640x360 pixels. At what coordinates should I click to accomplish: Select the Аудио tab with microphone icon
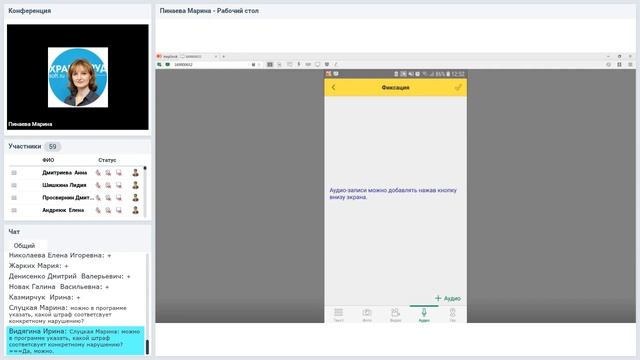click(424, 315)
